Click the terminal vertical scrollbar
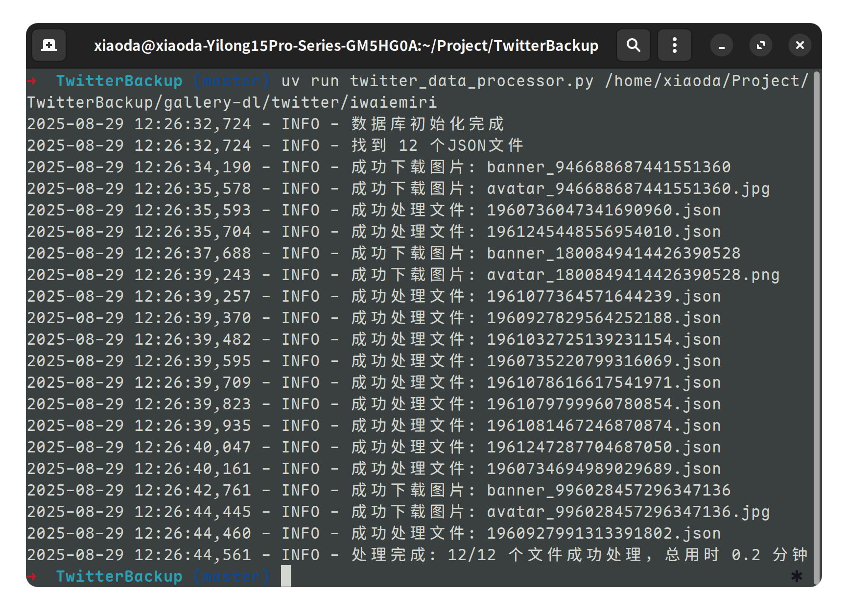Image resolution: width=848 pixels, height=616 pixels. [x=816, y=328]
